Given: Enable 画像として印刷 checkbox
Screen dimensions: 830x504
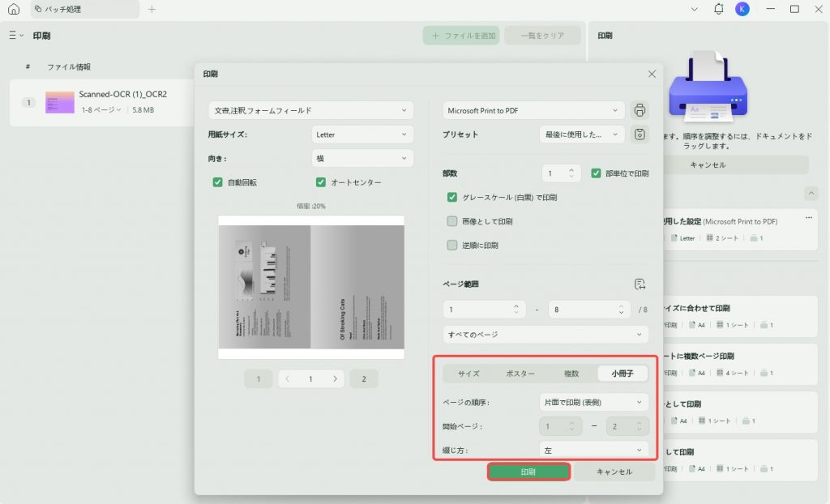Looking at the screenshot, I should coord(452,221).
